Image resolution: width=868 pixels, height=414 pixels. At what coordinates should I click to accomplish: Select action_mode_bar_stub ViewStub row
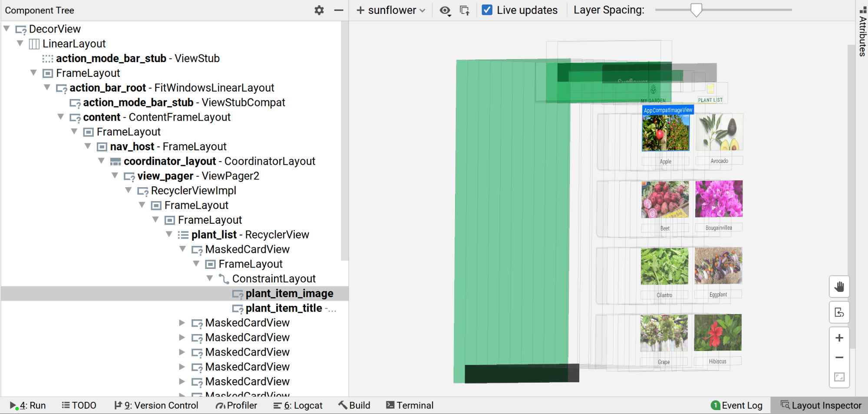tap(138, 58)
